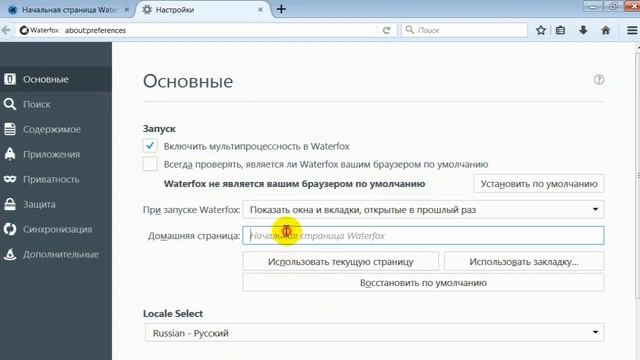Image resolution: width=640 pixels, height=360 pixels.
Task: Expand При запуске Waterfox dropdown
Action: click(x=423, y=209)
